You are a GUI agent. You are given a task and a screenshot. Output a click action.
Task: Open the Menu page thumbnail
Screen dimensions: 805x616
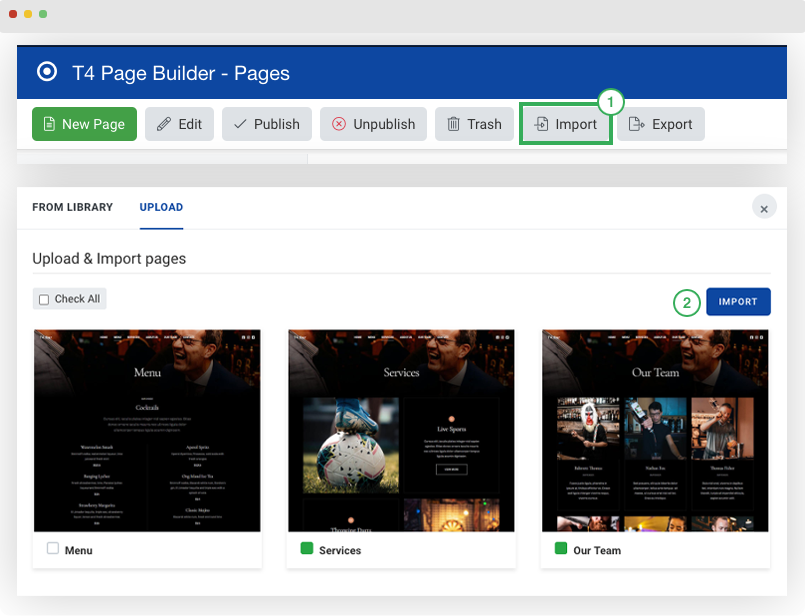[x=147, y=431]
